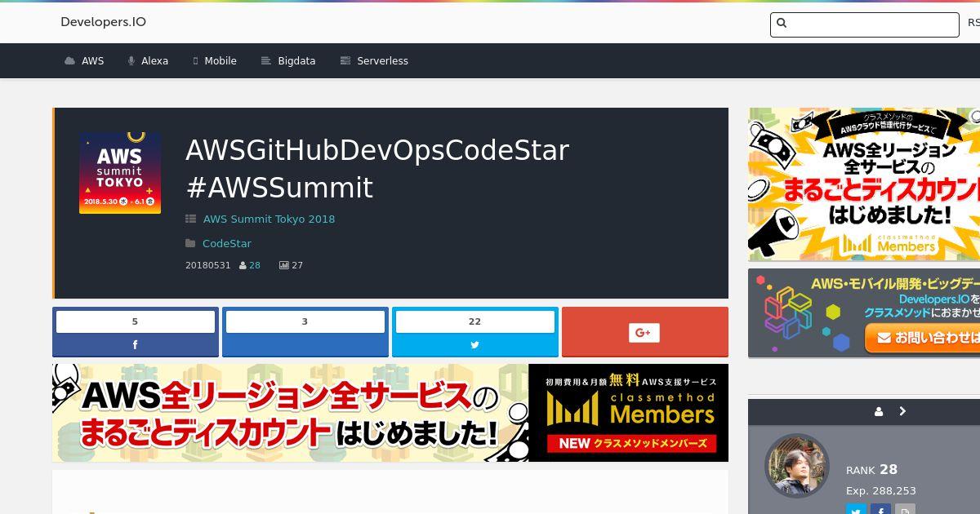The image size is (980, 514).
Task: Open the CodeStar category link
Action: tap(227, 243)
